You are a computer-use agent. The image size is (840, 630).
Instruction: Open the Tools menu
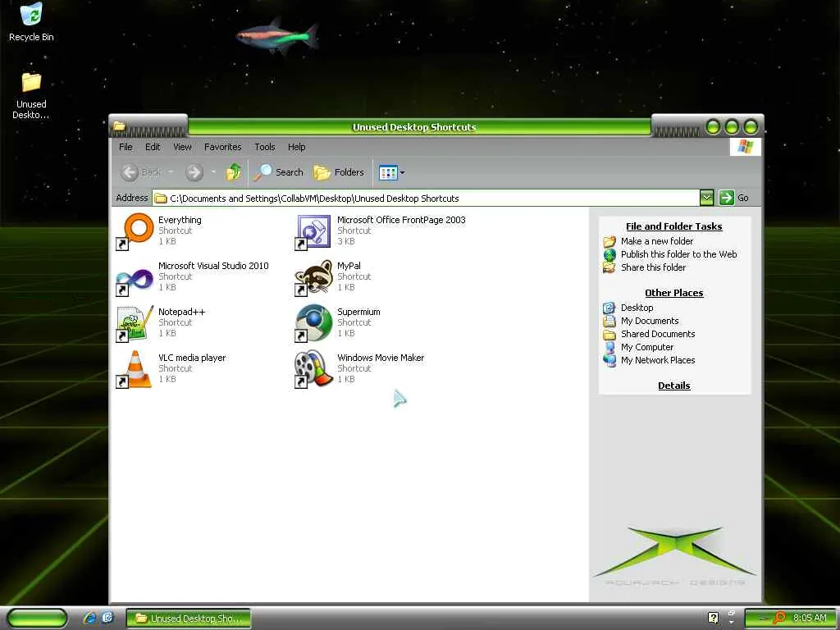pyautogui.click(x=265, y=147)
